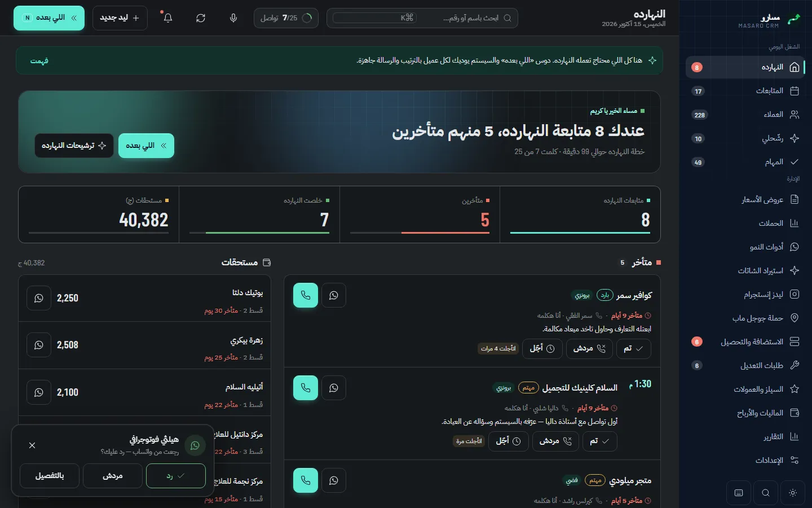Click ترشيحات النهارده button in the hero banner
812x508 pixels.
coord(74,146)
